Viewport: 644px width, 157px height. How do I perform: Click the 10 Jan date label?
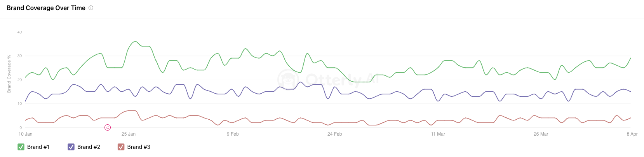[x=26, y=134]
